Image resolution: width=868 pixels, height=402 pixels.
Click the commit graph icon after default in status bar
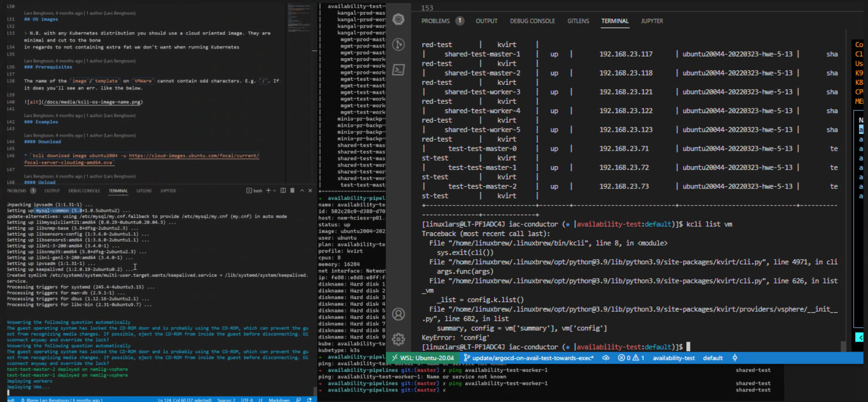pos(734,358)
